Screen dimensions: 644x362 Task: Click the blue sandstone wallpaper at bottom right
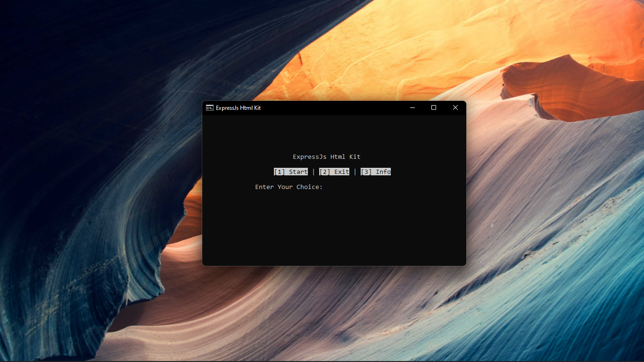point(589,306)
